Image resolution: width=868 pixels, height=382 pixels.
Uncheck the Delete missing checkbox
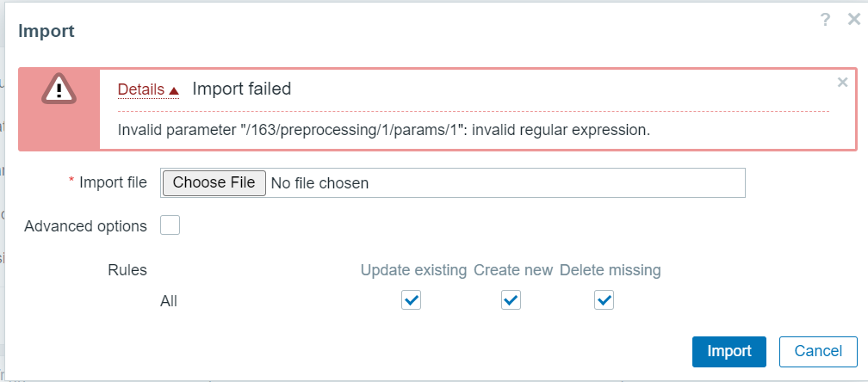click(604, 299)
